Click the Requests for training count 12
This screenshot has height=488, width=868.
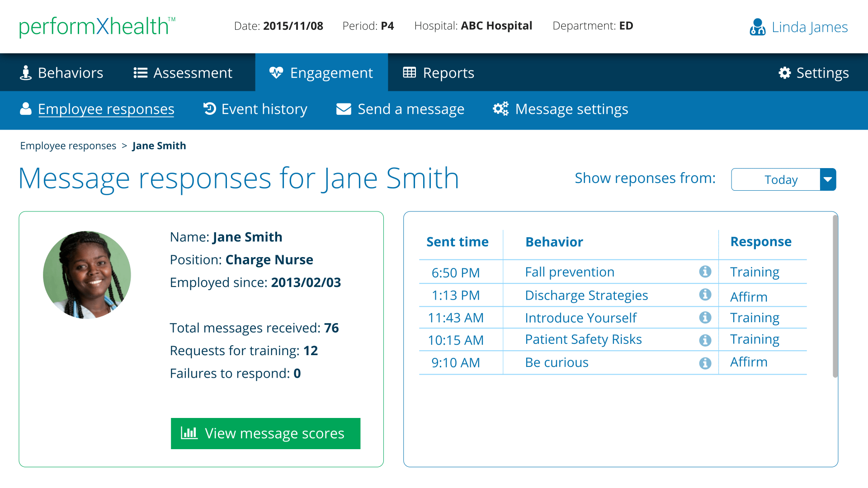(x=311, y=351)
